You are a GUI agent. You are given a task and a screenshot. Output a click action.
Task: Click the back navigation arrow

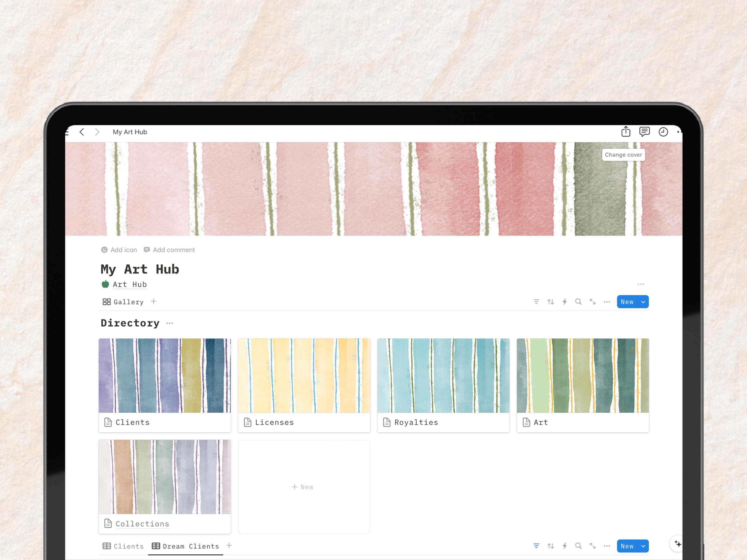click(x=82, y=132)
